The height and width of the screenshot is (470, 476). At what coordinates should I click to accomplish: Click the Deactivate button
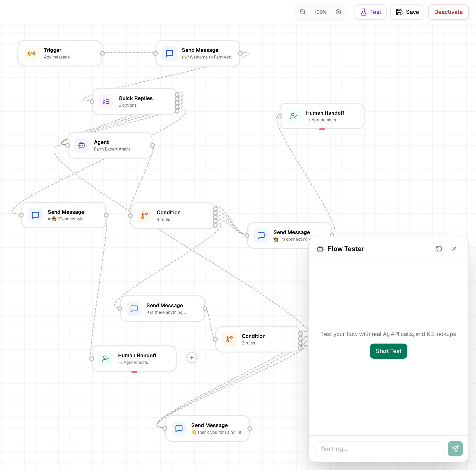448,12
